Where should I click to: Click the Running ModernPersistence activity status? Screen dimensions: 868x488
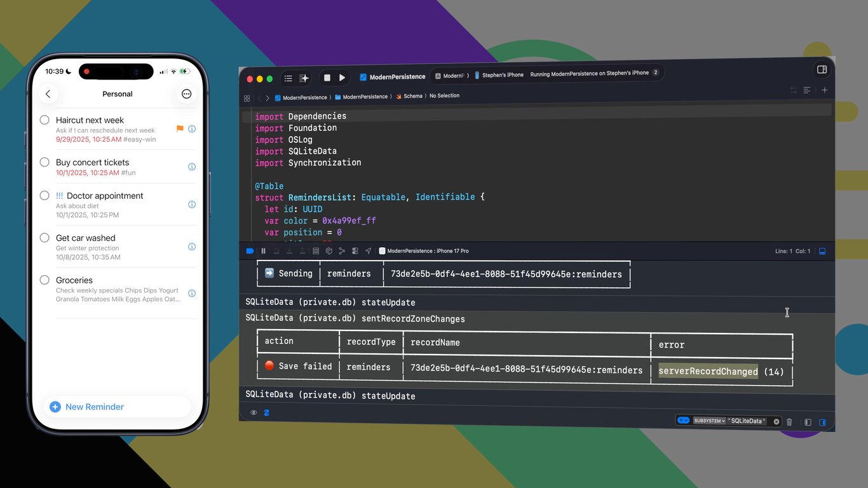pyautogui.click(x=590, y=73)
